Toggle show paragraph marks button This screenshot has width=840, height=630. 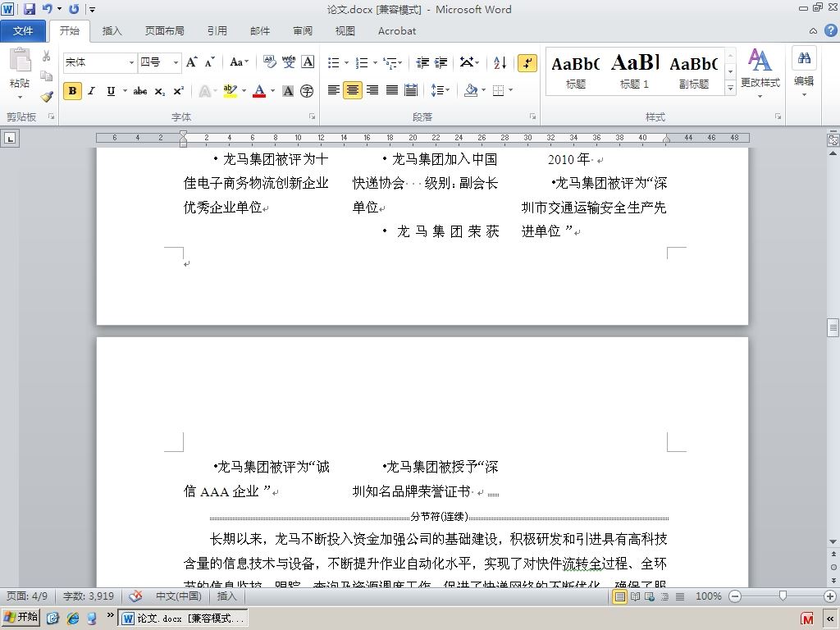click(x=527, y=62)
